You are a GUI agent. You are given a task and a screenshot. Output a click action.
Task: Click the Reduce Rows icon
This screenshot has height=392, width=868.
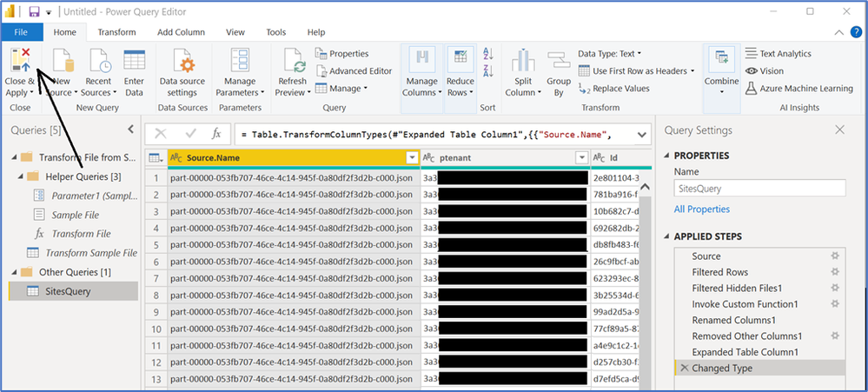coord(460,60)
